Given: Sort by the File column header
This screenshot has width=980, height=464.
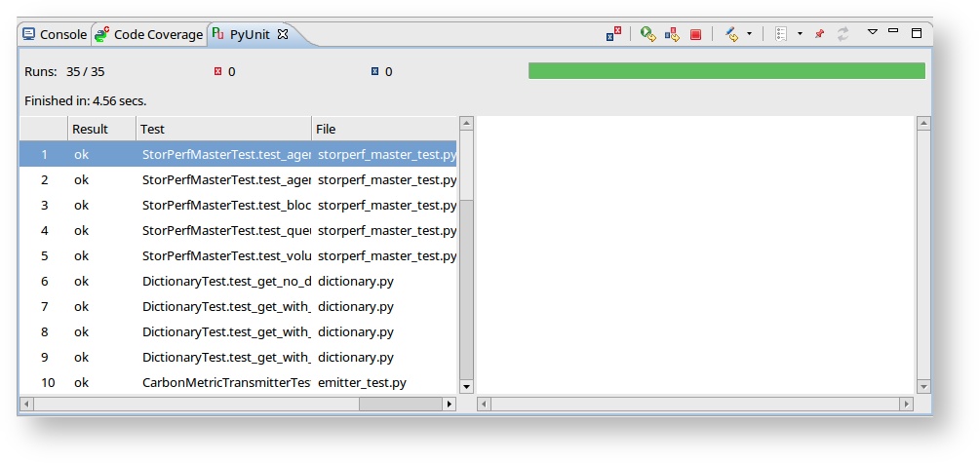Looking at the screenshot, I should click(326, 129).
